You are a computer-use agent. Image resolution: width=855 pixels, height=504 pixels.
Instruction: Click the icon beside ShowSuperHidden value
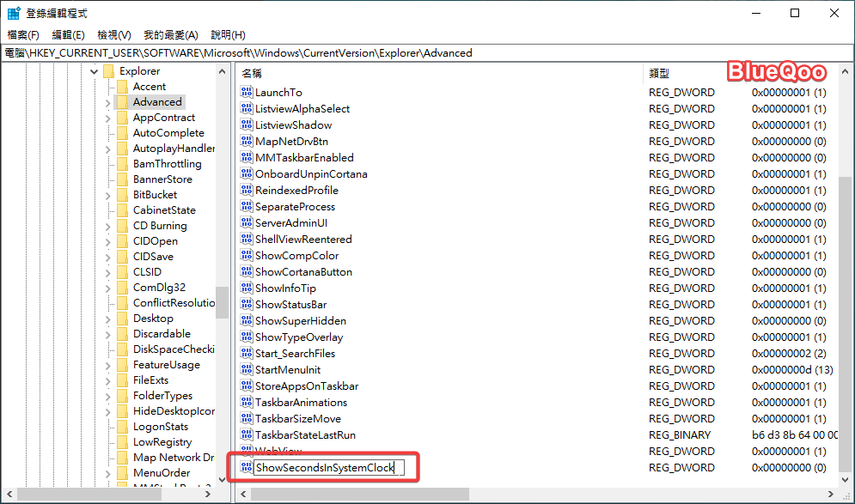pyautogui.click(x=247, y=321)
